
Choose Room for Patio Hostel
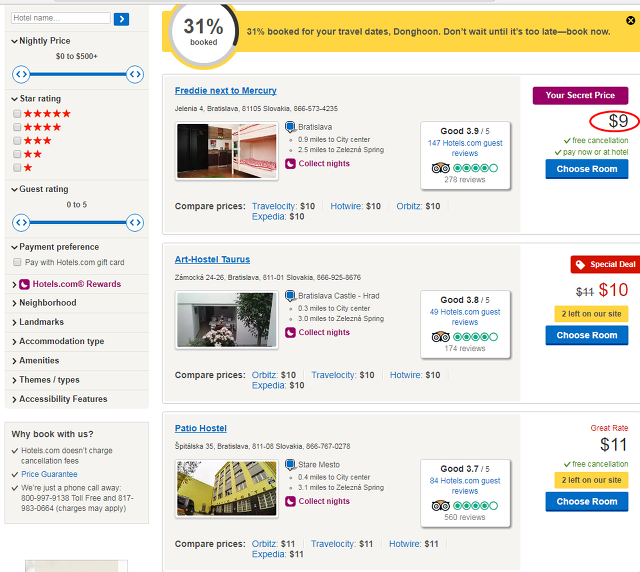tap(587, 501)
